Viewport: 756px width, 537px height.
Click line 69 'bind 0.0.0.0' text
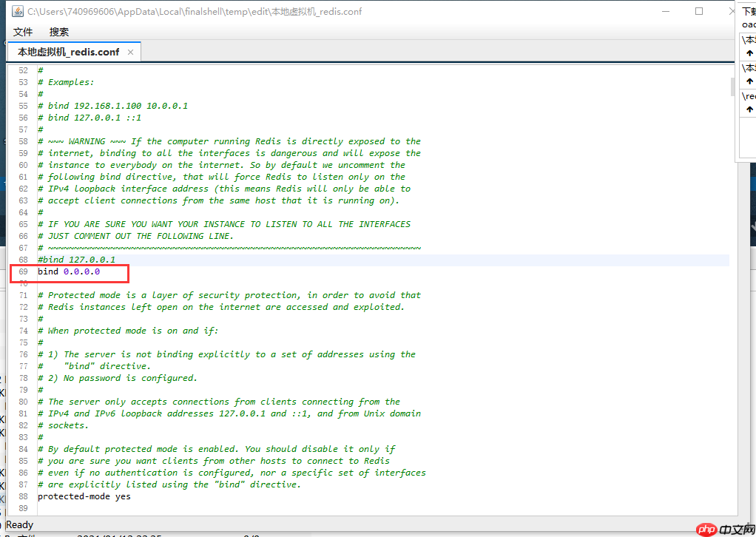pyautogui.click(x=69, y=271)
